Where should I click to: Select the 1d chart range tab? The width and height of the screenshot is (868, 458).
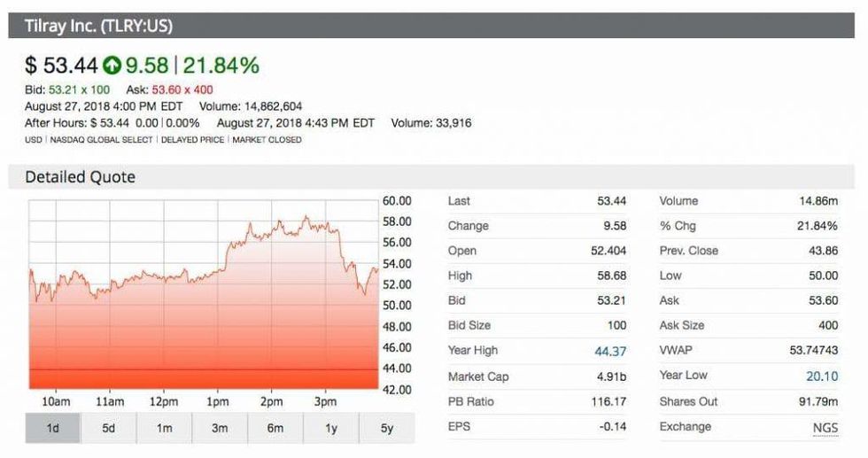point(52,428)
